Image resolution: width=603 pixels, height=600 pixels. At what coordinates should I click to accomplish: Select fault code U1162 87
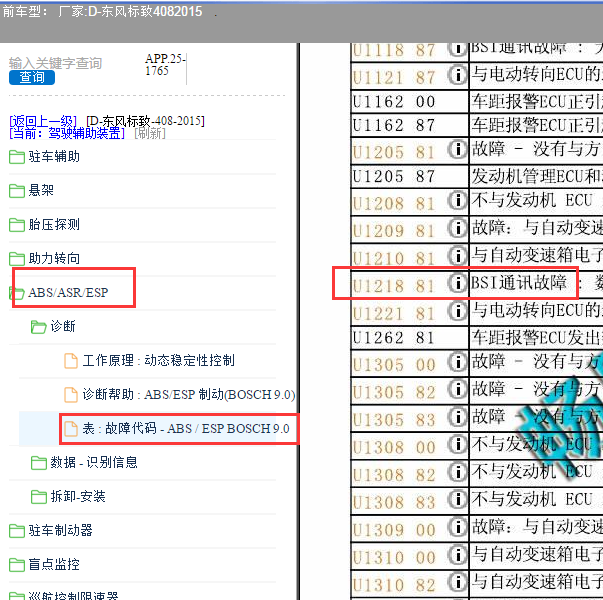pos(394,125)
